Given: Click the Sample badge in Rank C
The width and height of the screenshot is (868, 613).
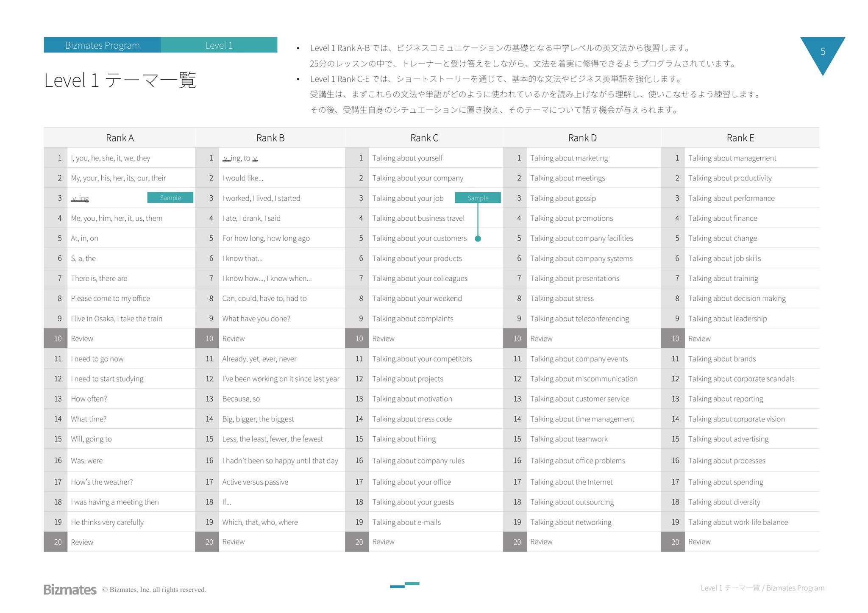Looking at the screenshot, I should click(478, 198).
